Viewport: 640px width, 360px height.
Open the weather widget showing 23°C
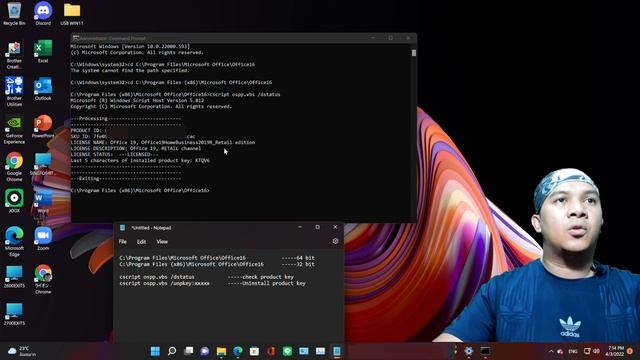(21, 351)
